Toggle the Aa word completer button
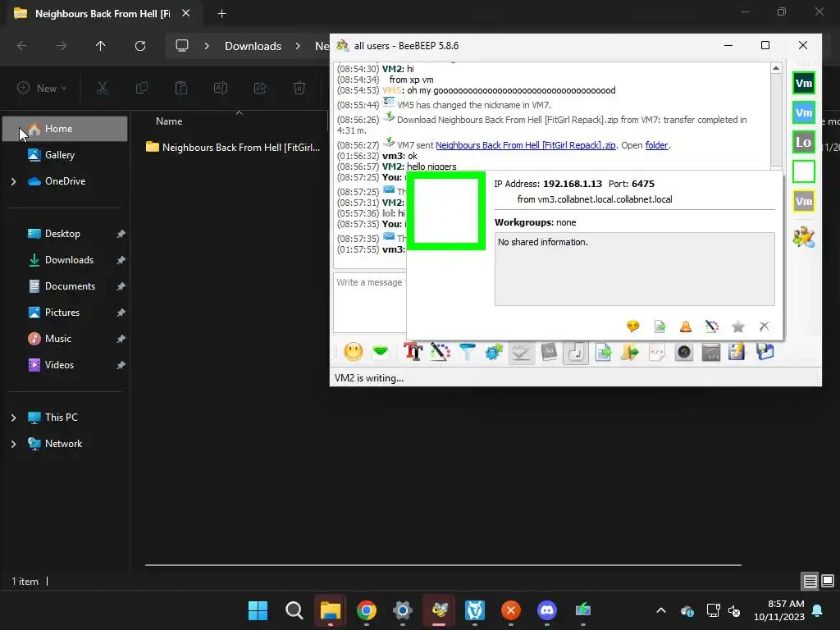 (x=549, y=352)
